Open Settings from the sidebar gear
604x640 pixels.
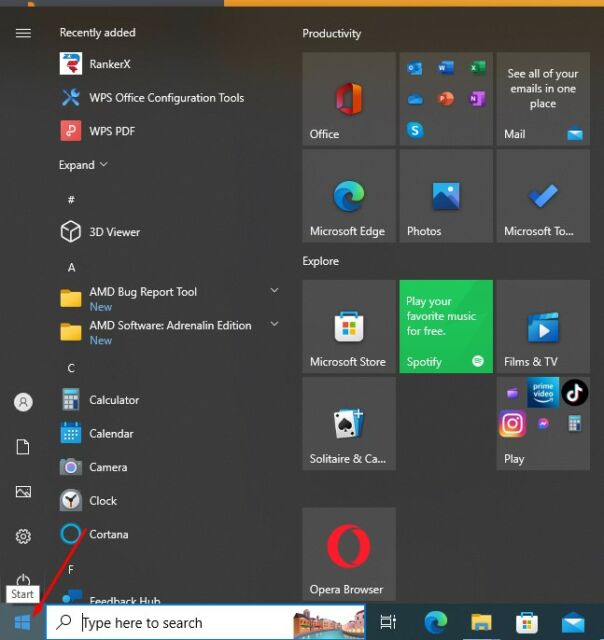pyautogui.click(x=23, y=536)
